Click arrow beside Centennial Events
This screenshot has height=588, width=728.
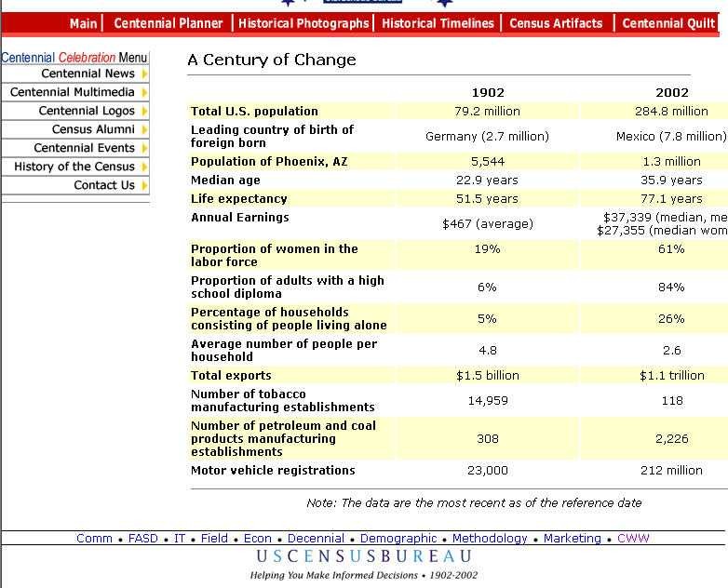point(144,148)
